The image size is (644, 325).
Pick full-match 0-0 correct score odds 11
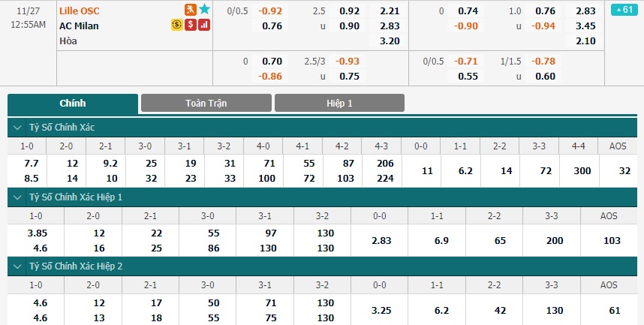(x=427, y=171)
